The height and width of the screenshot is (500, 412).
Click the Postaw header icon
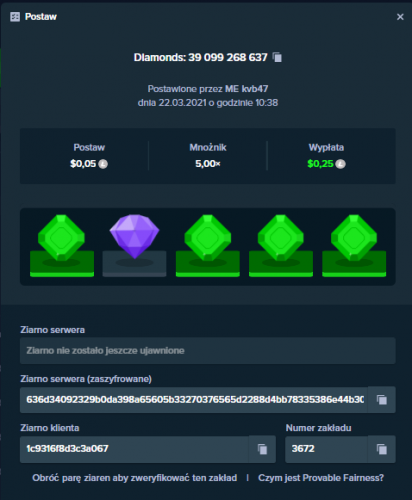tap(15, 17)
